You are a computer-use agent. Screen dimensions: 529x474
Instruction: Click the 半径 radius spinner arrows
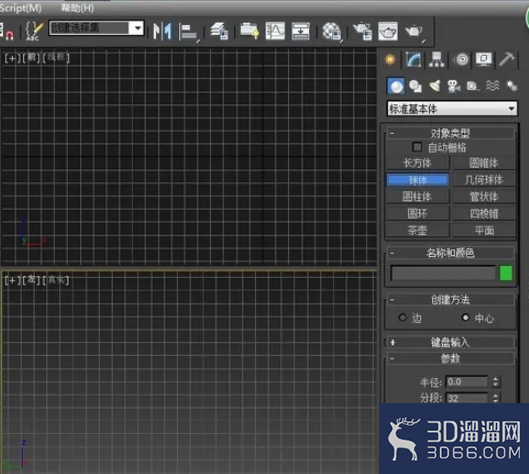pyautogui.click(x=495, y=382)
